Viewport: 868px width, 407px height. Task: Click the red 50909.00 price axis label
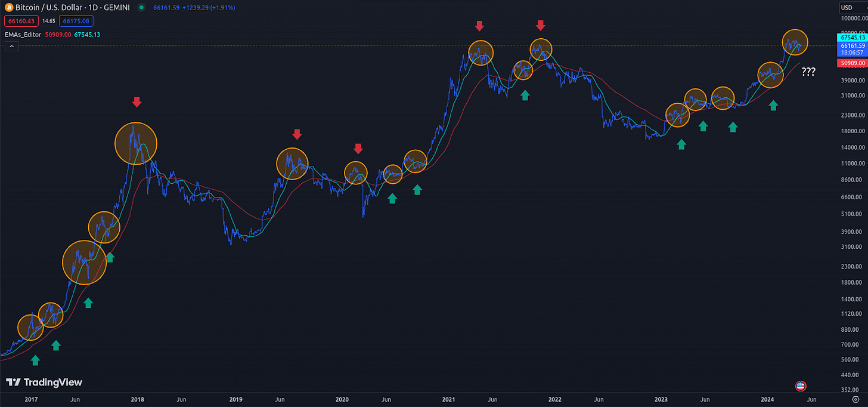(x=852, y=63)
